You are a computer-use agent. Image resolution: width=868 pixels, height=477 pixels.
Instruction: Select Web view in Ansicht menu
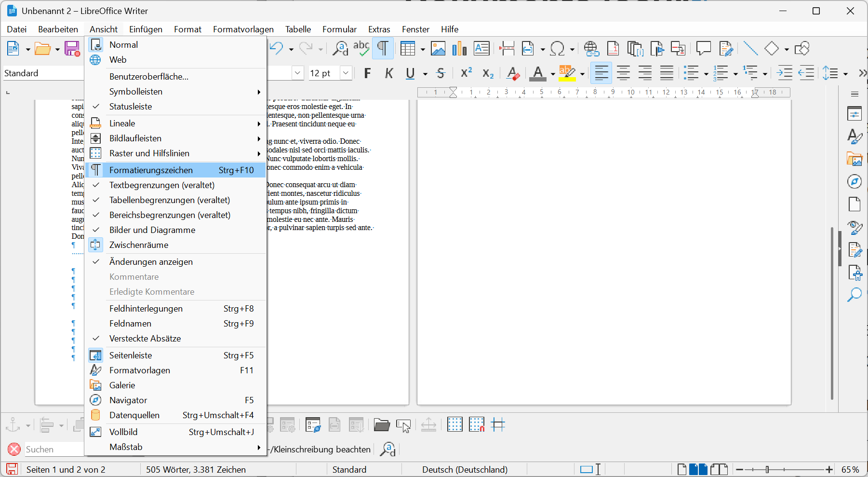tap(175, 60)
